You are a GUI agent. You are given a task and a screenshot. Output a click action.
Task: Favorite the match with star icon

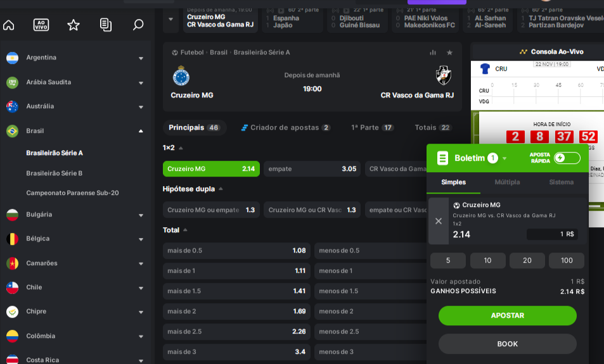point(449,53)
